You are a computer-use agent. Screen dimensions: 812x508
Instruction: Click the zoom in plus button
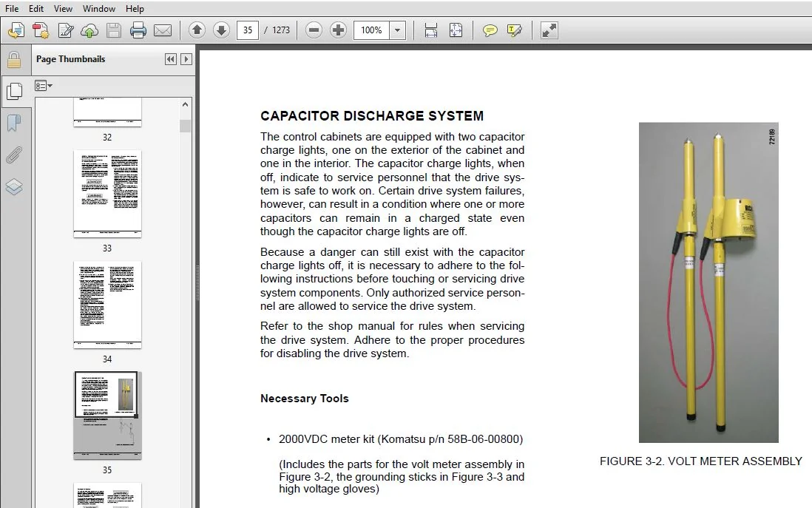(338, 30)
